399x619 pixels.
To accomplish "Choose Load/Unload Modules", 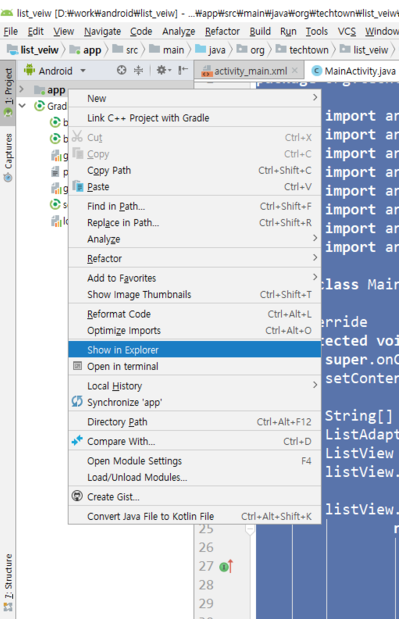I will [194, 477].
